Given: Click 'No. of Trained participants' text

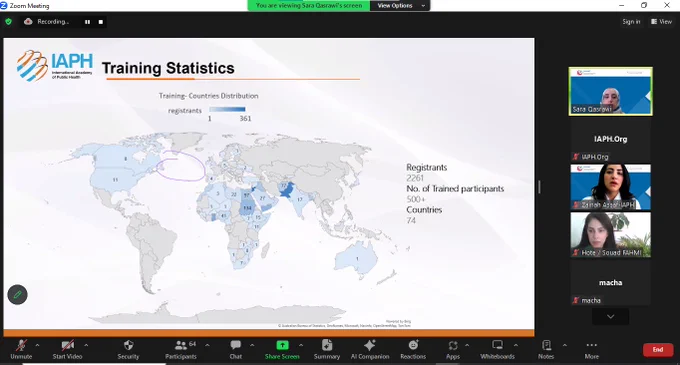Looking at the screenshot, I should 455,189.
